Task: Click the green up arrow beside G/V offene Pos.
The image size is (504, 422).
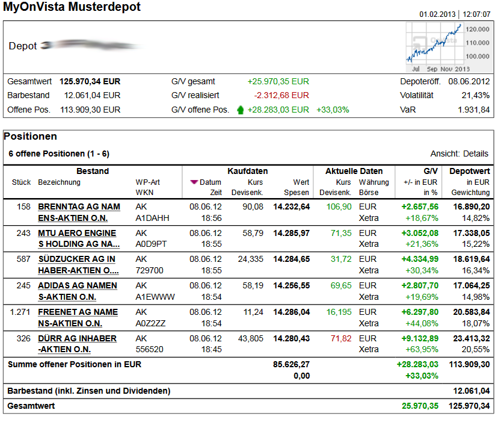Action: [x=240, y=110]
